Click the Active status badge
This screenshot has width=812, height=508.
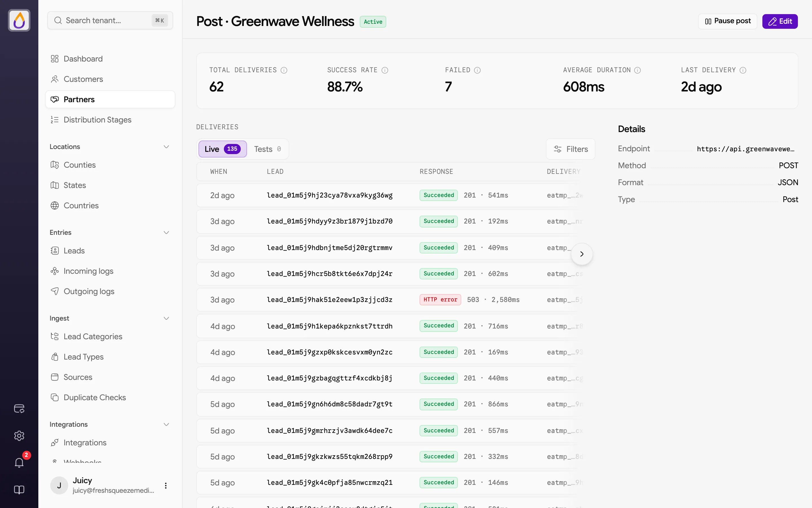[373, 22]
